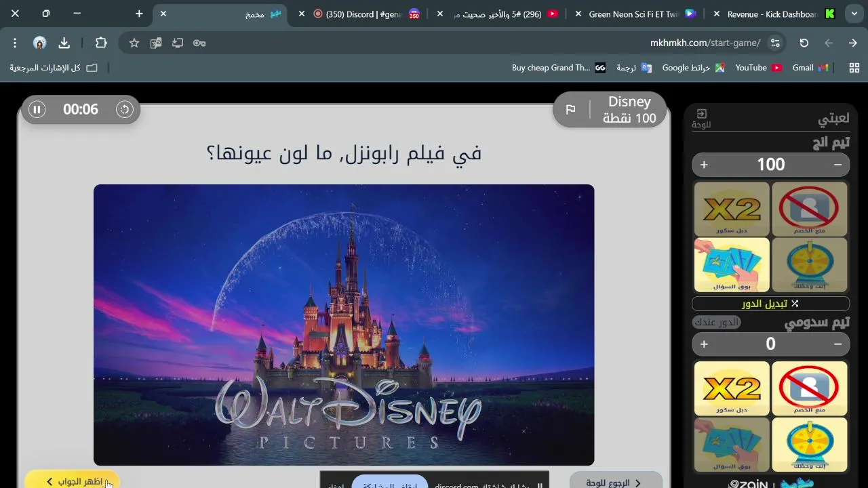Image resolution: width=868 pixels, height=488 pixels.
Task: Open the install app icon in the address bar
Action: [x=178, y=43]
